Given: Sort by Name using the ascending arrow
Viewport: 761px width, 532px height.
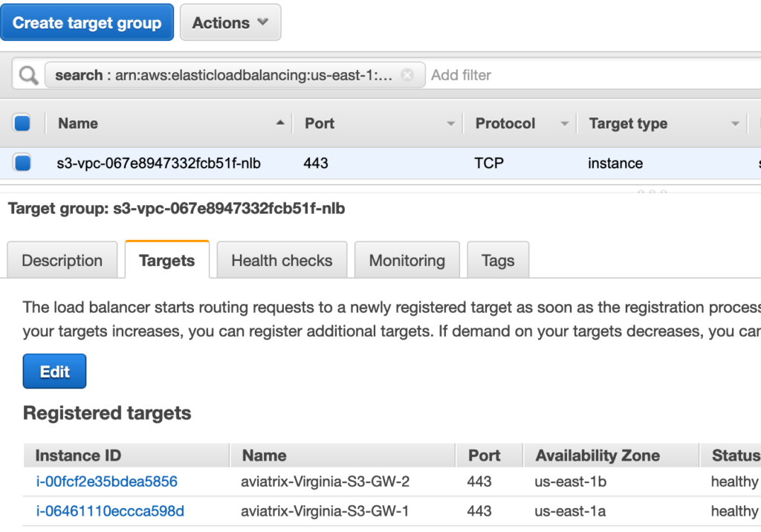Looking at the screenshot, I should tap(280, 123).
